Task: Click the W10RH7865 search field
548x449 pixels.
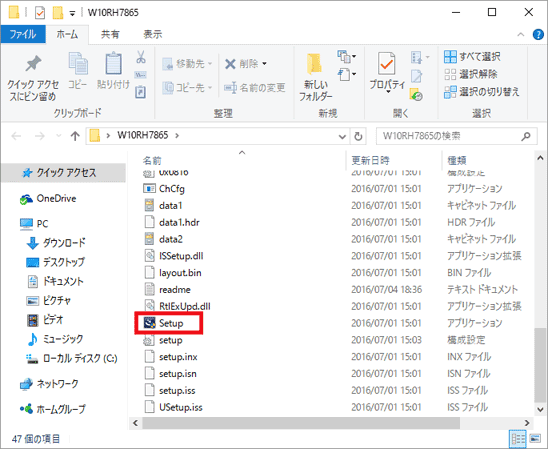Action: click(x=456, y=136)
